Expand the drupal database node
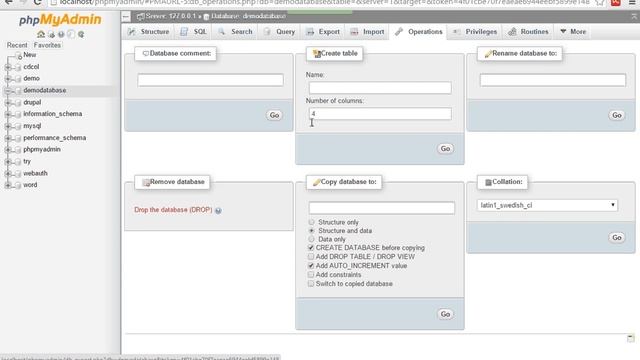This screenshot has width=640, height=360. click(x=8, y=103)
